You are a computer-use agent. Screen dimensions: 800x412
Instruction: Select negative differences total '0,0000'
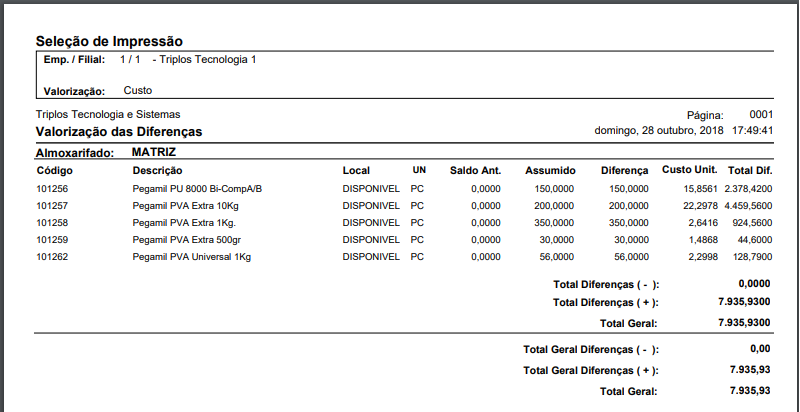[x=754, y=284]
